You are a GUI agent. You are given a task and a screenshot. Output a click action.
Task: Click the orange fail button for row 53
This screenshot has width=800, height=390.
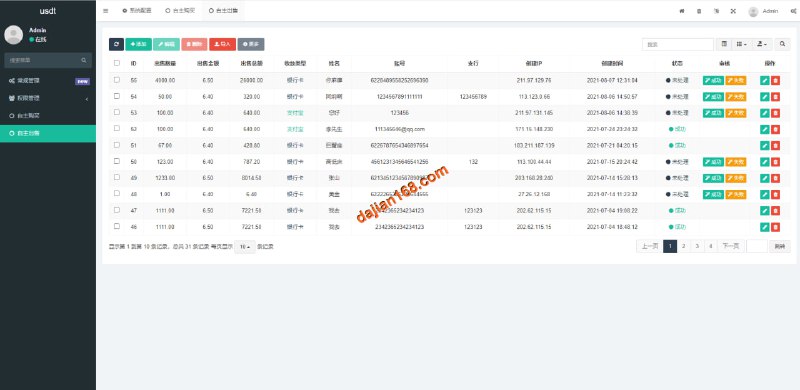(736, 113)
